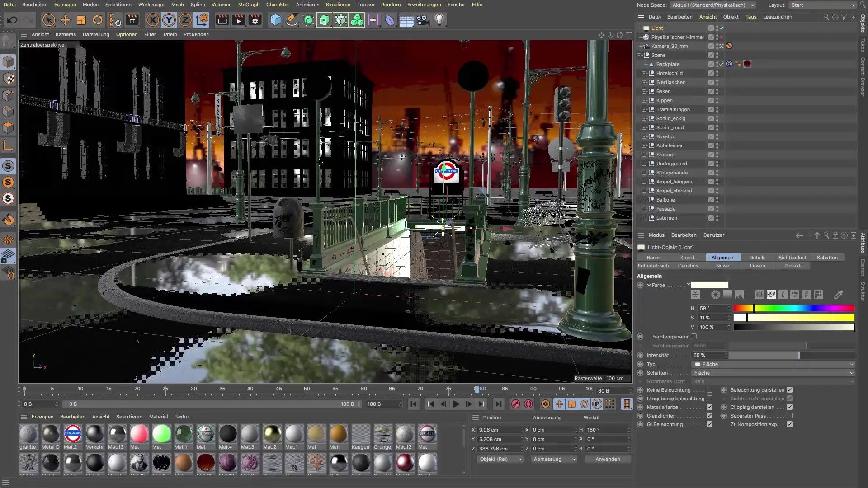Open the Objekt (Rel) dropdown
The width and height of the screenshot is (868, 488).
point(500,459)
